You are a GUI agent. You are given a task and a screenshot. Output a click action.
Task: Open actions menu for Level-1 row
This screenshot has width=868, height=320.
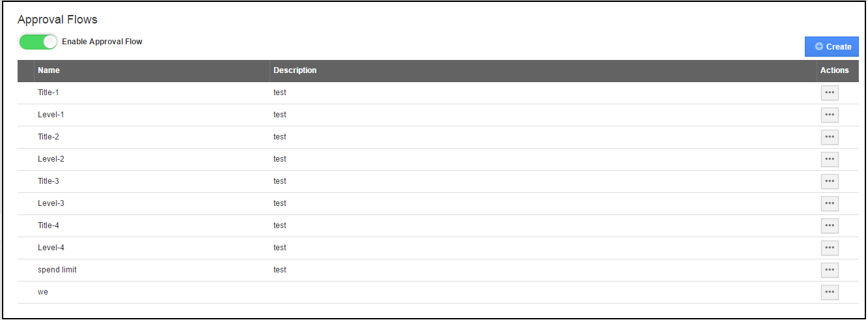(x=829, y=115)
